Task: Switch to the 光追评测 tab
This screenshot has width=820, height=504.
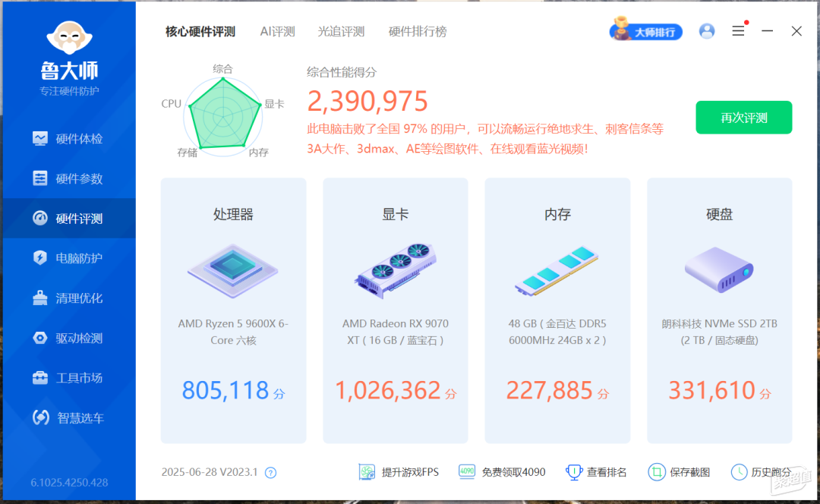Action: (341, 31)
